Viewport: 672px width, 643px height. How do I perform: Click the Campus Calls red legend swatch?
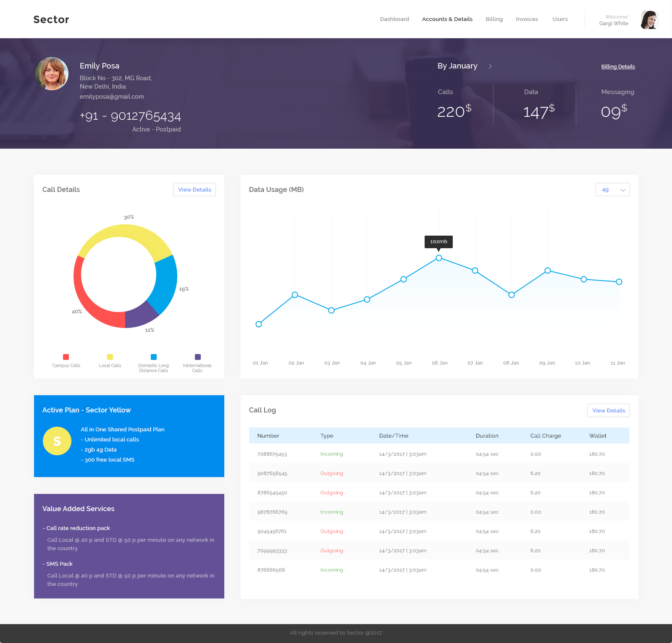pos(66,357)
